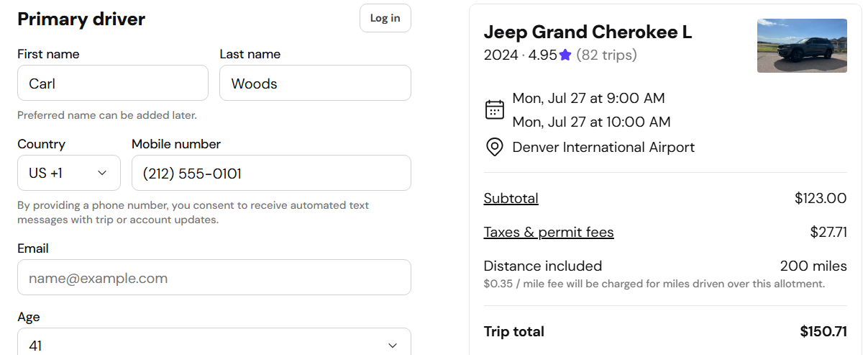The height and width of the screenshot is (355, 868).
Task: Open the Taxes & permit fees link
Action: [x=549, y=232]
